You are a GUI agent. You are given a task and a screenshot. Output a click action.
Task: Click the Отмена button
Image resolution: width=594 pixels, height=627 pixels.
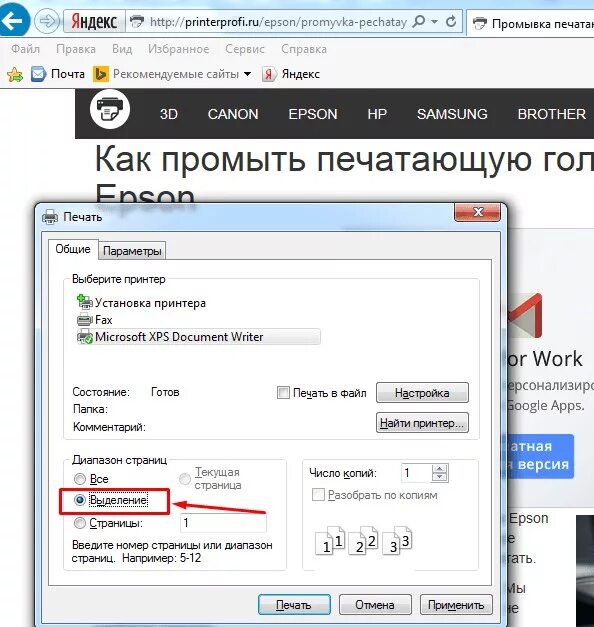(375, 605)
